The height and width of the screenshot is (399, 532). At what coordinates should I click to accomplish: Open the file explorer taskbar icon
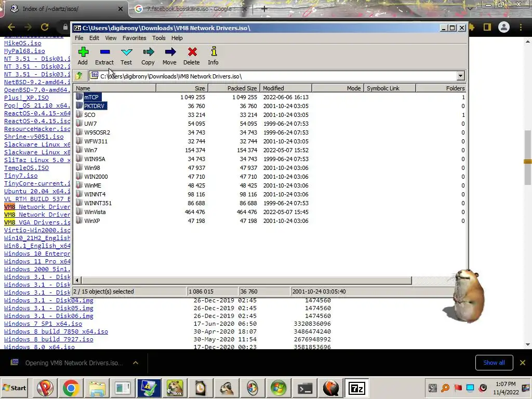pyautogui.click(x=97, y=388)
